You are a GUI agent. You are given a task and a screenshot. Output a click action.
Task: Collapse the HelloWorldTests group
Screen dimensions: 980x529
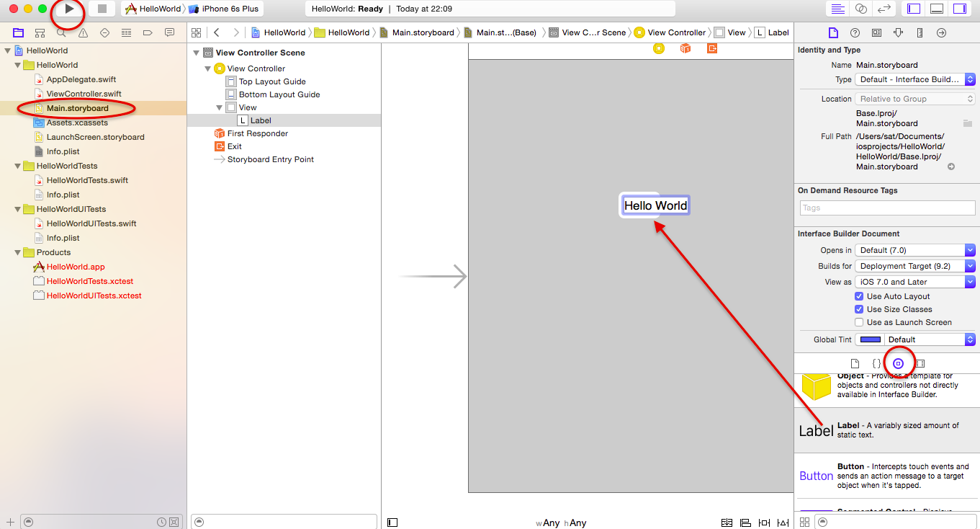point(18,166)
